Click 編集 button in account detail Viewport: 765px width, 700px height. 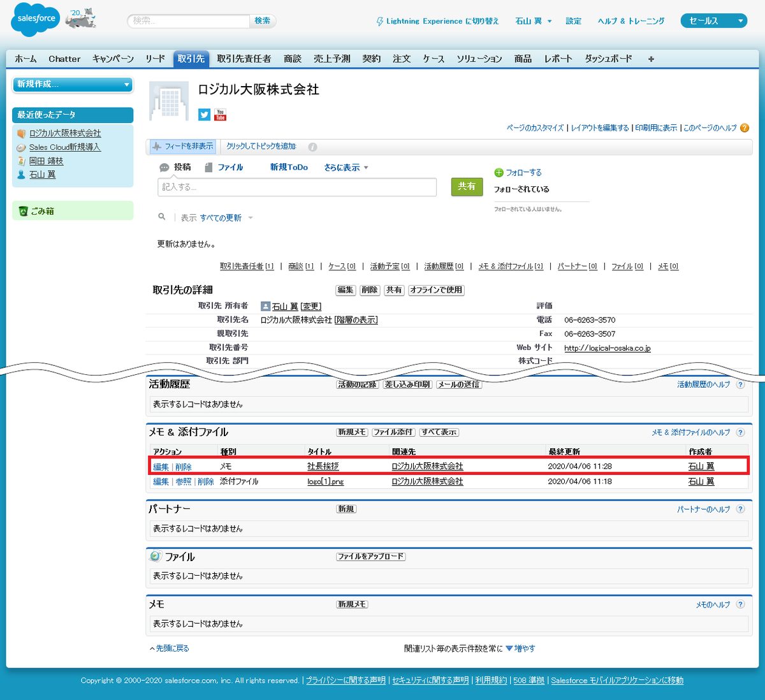(346, 290)
